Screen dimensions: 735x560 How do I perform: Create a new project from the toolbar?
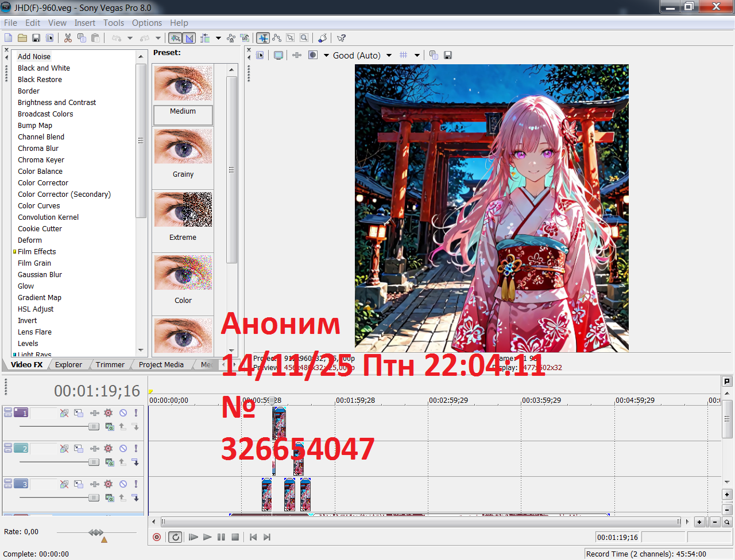[x=9, y=38]
